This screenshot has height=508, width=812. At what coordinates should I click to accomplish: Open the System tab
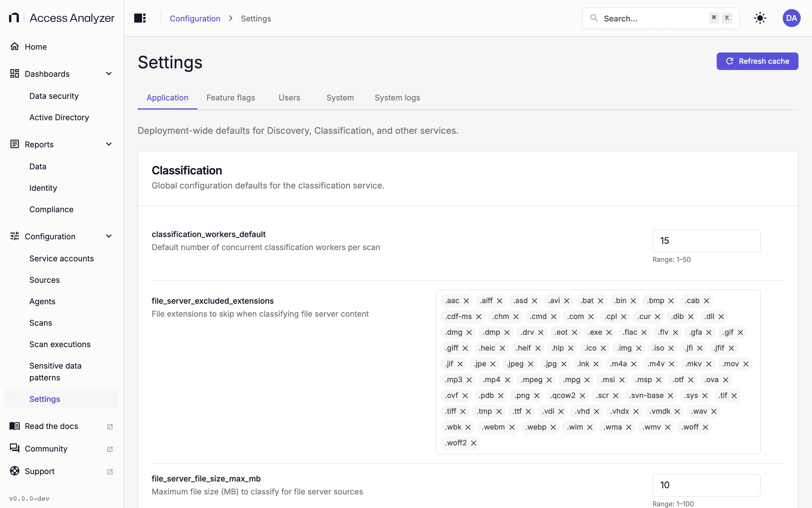[340, 98]
